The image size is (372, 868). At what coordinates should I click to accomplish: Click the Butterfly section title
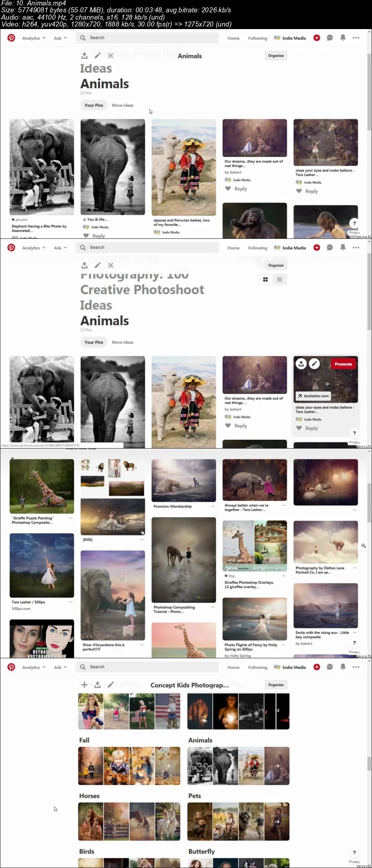click(x=202, y=851)
